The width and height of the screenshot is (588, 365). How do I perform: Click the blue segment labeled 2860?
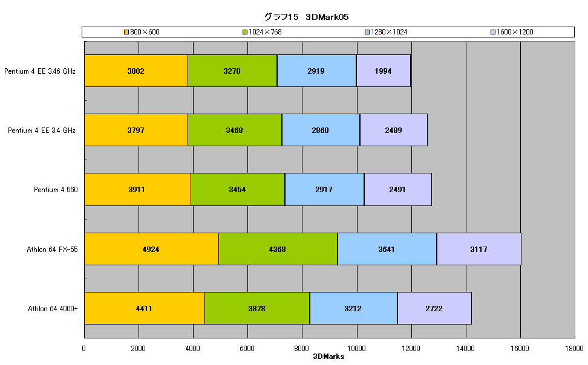321,130
